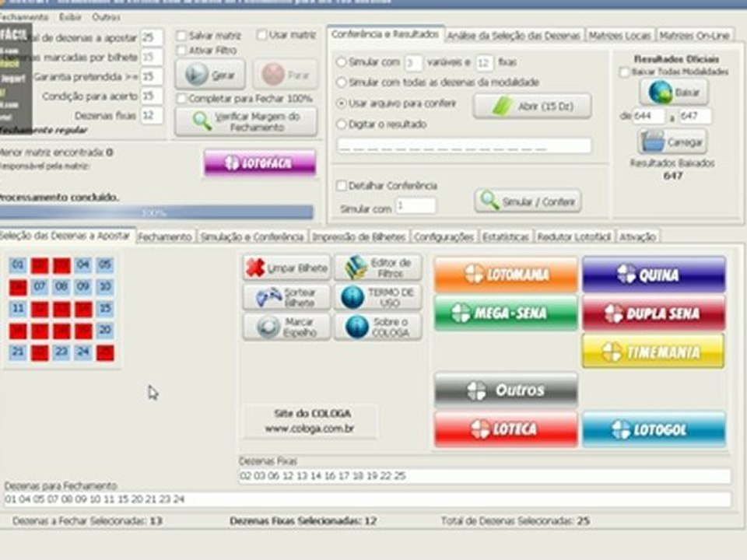Viewport: 747px width, 560px height.
Task: Click the Parar stop button
Action: [285, 75]
